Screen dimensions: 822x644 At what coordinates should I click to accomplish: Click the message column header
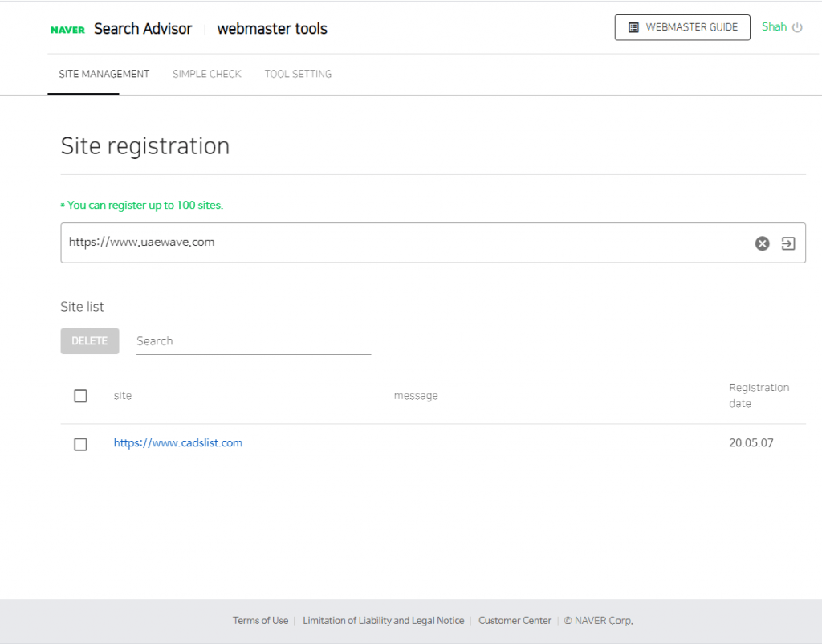point(416,395)
